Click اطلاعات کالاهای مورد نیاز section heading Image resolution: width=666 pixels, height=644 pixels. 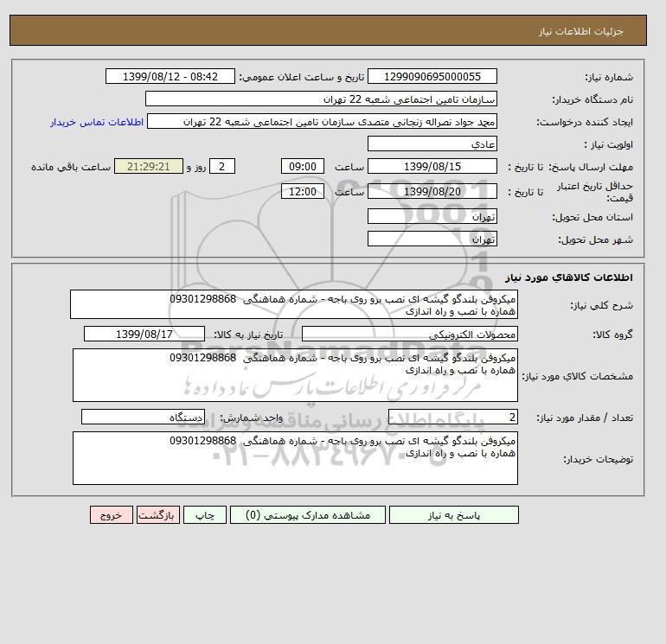tap(569, 277)
